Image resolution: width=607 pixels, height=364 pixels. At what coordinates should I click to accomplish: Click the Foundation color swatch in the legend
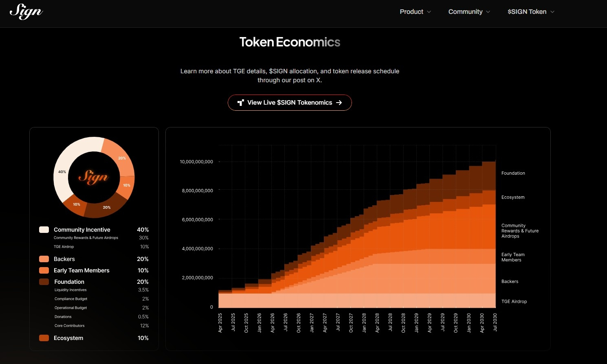click(x=44, y=282)
